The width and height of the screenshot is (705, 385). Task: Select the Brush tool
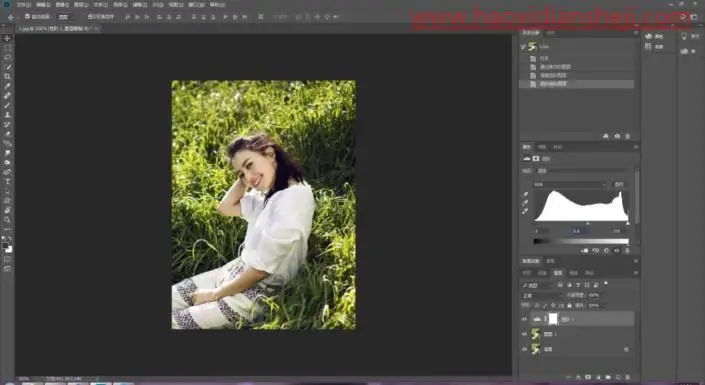7,105
